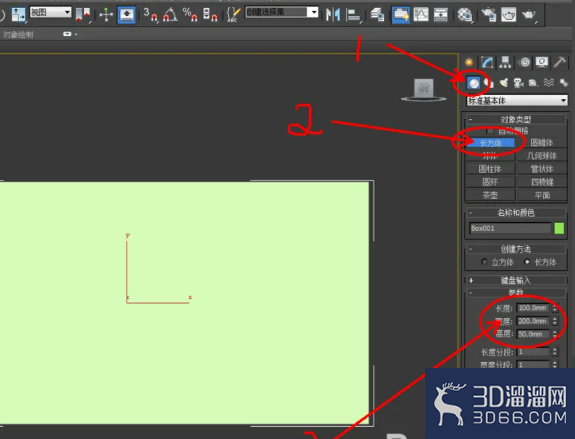This screenshot has height=439, width=575.
Task: Click the Mirror tool icon
Action: coord(333,15)
